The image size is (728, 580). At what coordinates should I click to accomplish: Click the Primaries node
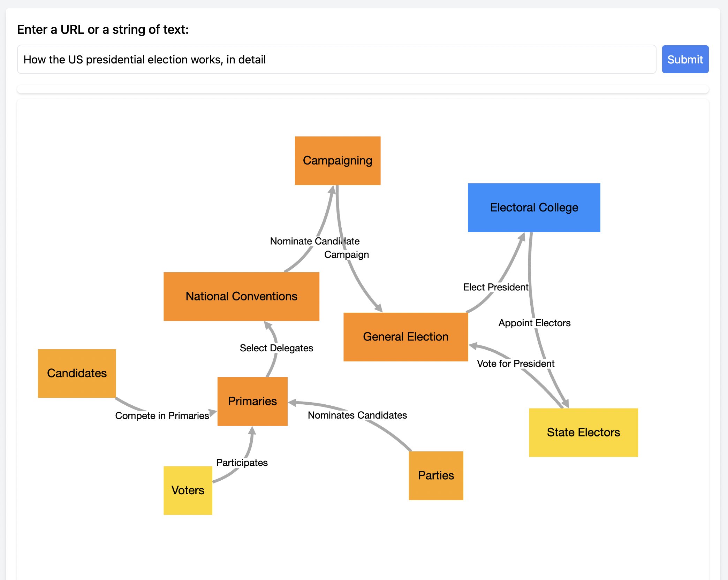252,401
